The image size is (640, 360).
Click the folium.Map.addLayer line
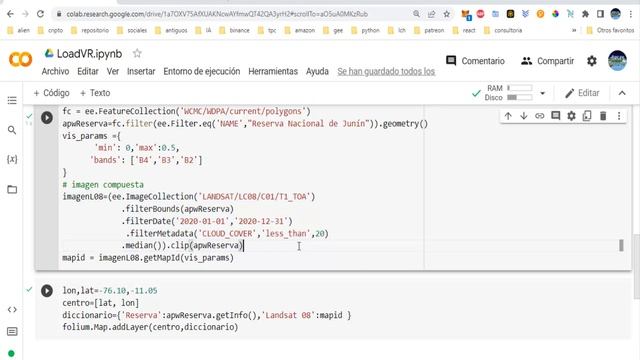point(150,327)
